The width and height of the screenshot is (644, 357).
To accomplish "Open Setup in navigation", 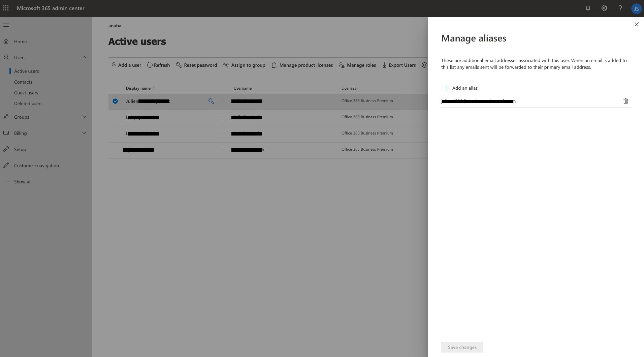I will [20, 149].
